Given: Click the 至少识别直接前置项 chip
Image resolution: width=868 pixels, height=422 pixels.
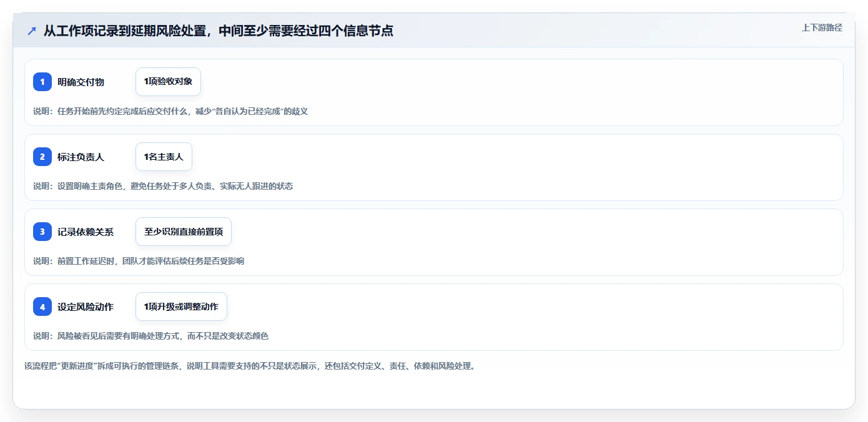Looking at the screenshot, I should 184,232.
